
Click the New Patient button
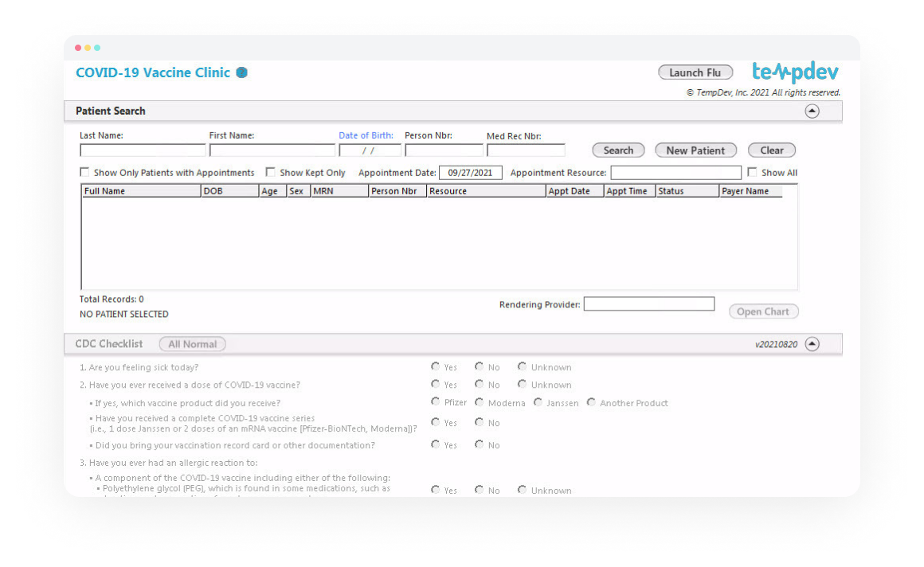click(695, 151)
